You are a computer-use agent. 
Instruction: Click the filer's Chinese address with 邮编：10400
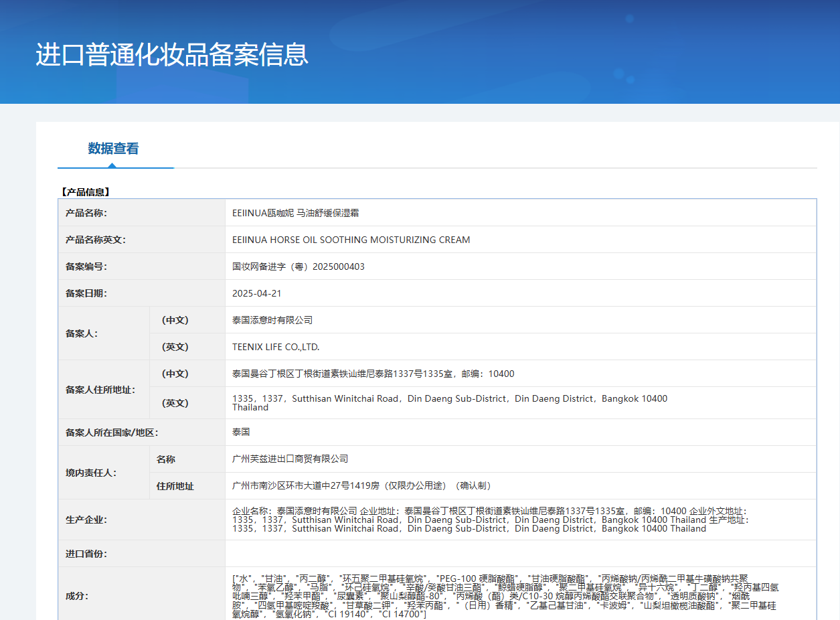[373, 374]
